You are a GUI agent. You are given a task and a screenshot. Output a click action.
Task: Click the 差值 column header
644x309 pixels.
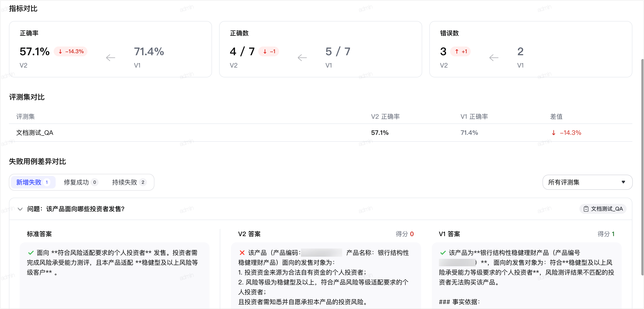(556, 116)
